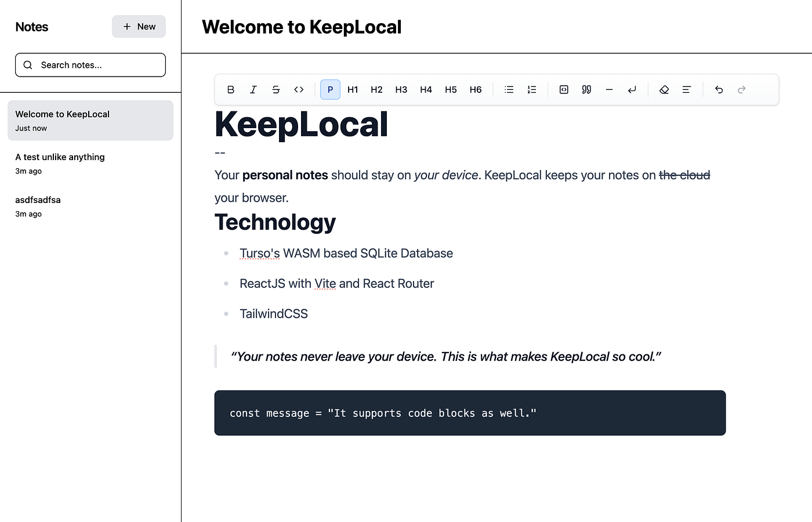
Task: Open the 'A test unlike anything' note
Action: (90, 164)
